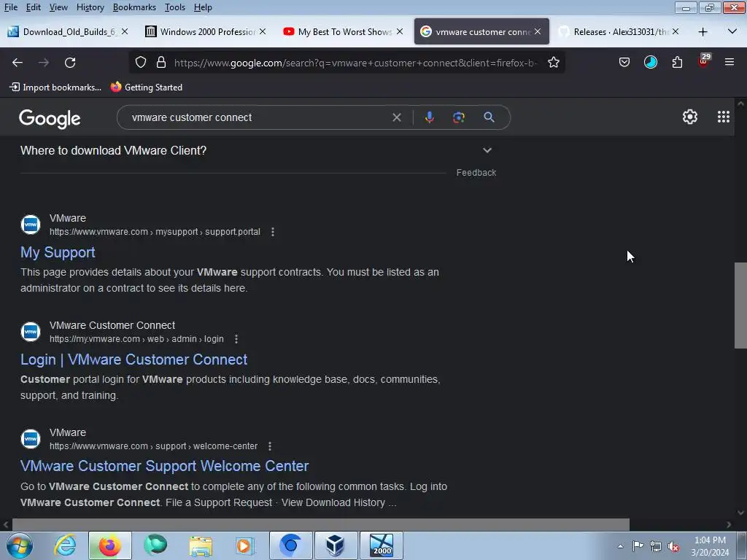
Task: Open more options for welcome-center result
Action: [x=270, y=446]
